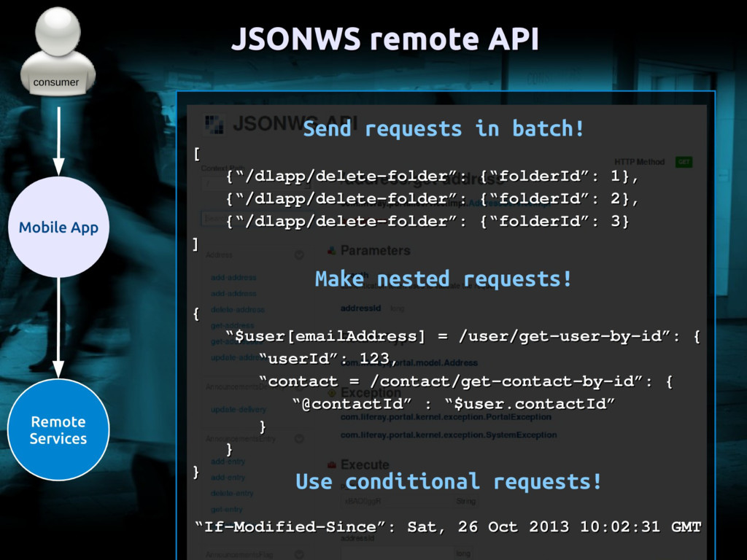The image size is (747, 560).
Task: Click the '"@contactId" : "$user.contactId"' line
Action: click(x=454, y=404)
